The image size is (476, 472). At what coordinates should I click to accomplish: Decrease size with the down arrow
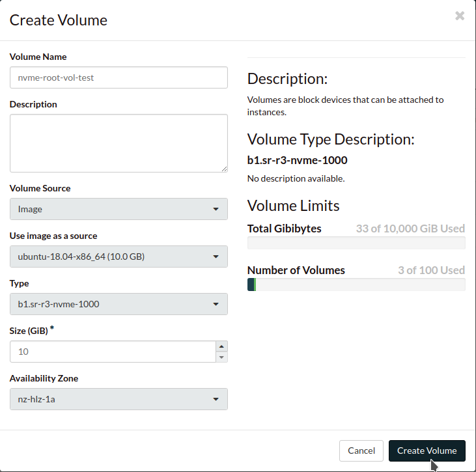click(x=222, y=357)
